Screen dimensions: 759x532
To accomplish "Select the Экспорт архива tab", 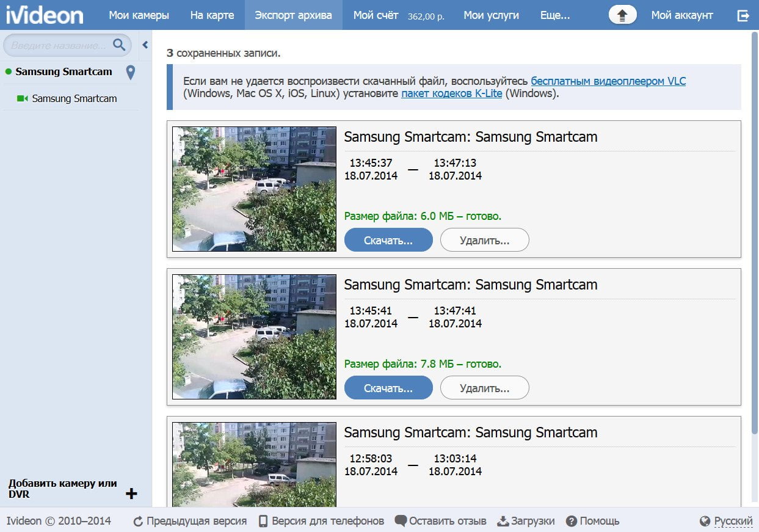I will point(294,15).
